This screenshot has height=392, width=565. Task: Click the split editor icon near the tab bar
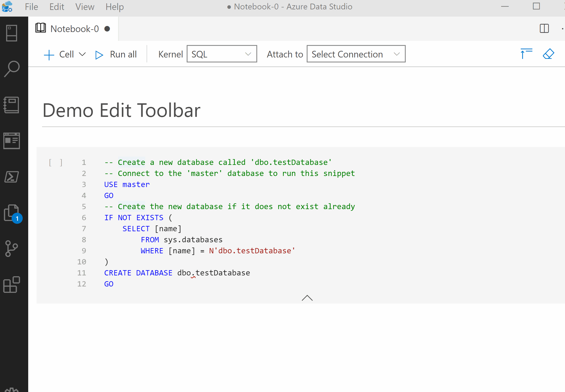pos(544,28)
